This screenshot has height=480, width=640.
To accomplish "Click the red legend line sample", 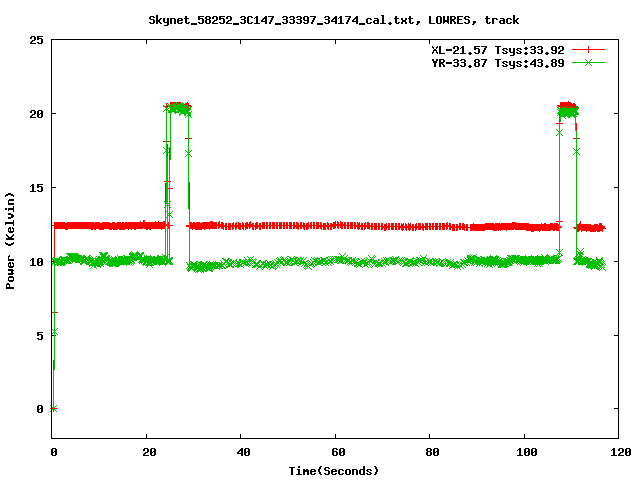I will (x=588, y=50).
